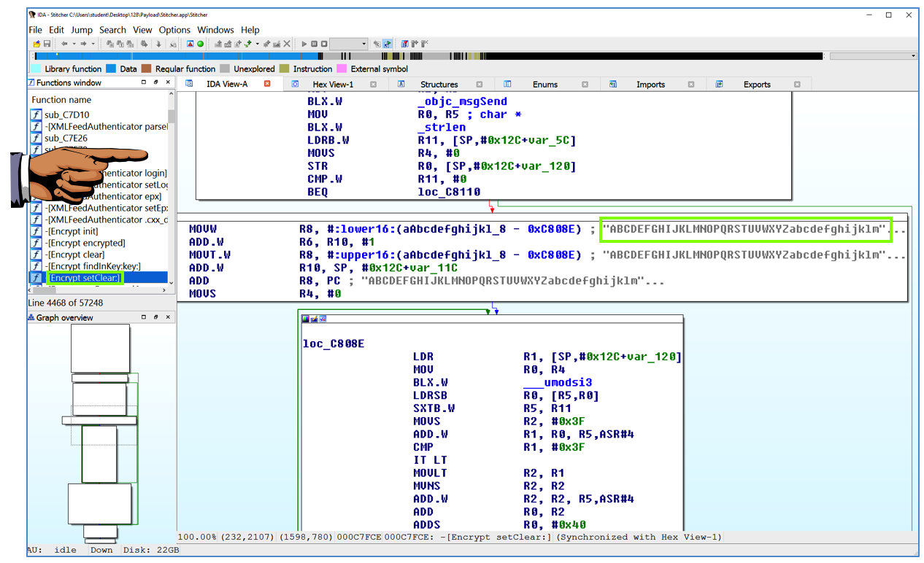Switch to the Hex View-1 tab
This screenshot has height=563, width=924.
click(x=332, y=85)
